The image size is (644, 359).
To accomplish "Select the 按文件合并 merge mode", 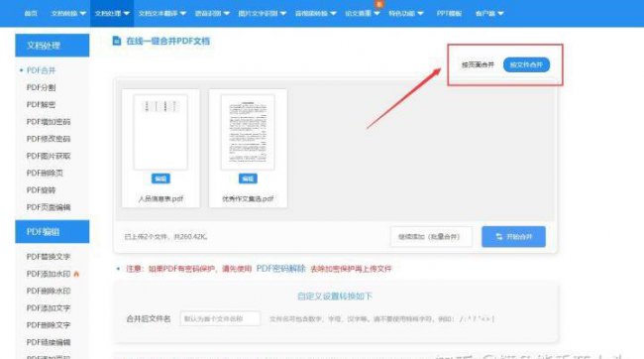I will click(526, 65).
